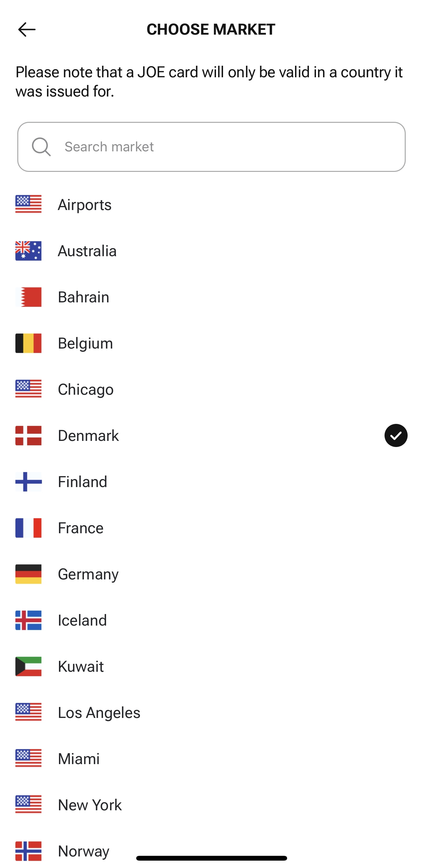The height and width of the screenshot is (868, 423).
Task: Tap the Iceland flag icon
Action: click(28, 620)
